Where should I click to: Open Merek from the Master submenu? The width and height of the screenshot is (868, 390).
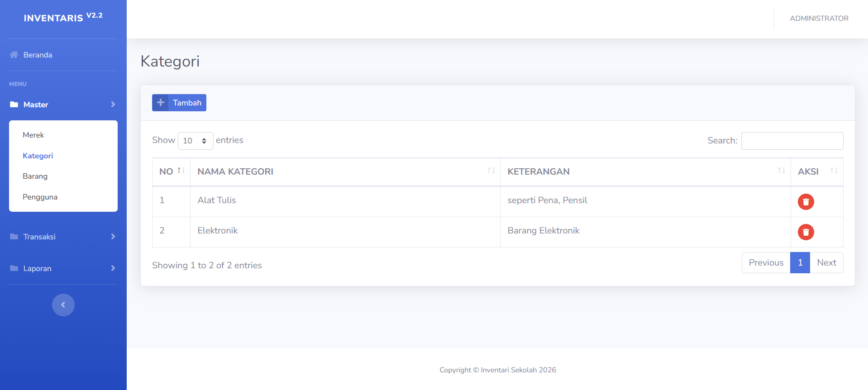(x=33, y=135)
